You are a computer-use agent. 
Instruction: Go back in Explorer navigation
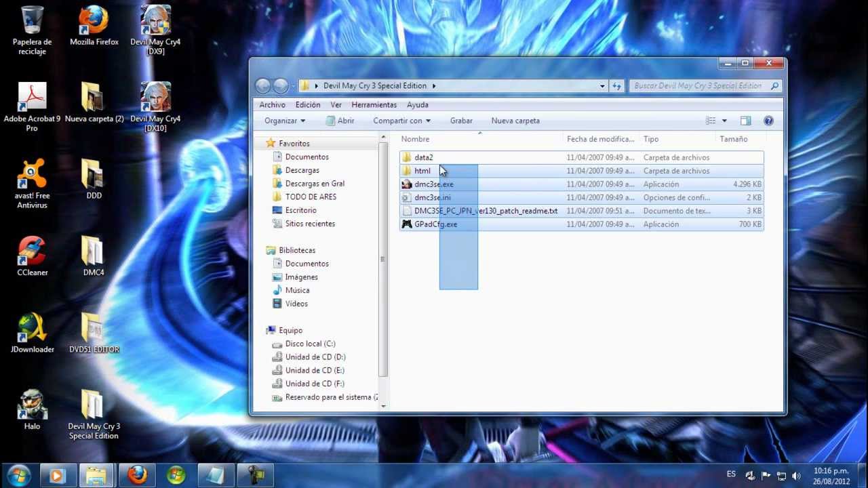pyautogui.click(x=262, y=85)
